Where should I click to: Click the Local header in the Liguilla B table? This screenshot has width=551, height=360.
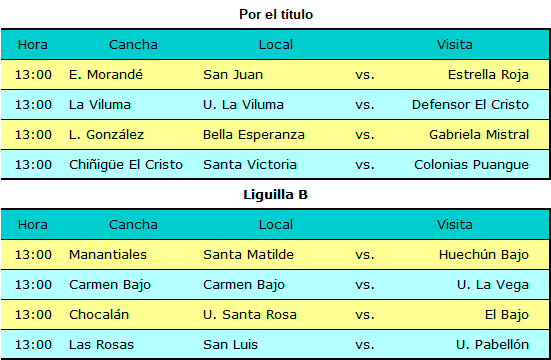click(276, 225)
